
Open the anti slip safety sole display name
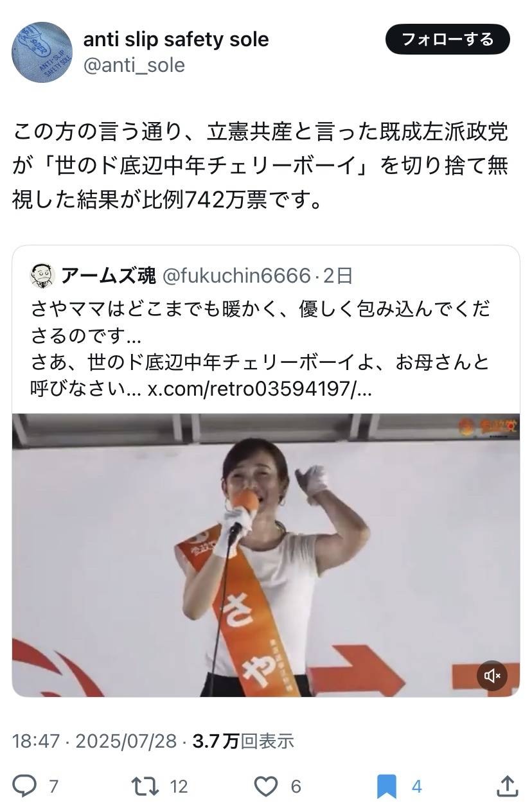click(176, 40)
